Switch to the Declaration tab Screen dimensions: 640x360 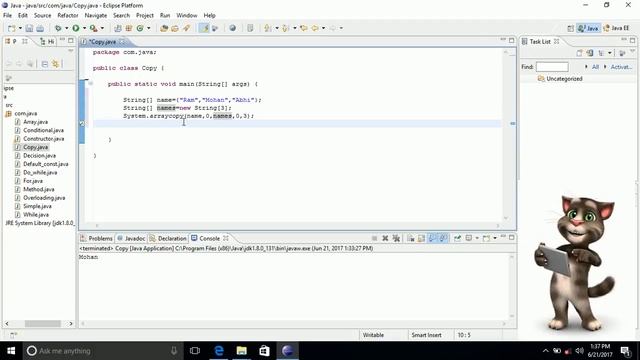coord(168,238)
